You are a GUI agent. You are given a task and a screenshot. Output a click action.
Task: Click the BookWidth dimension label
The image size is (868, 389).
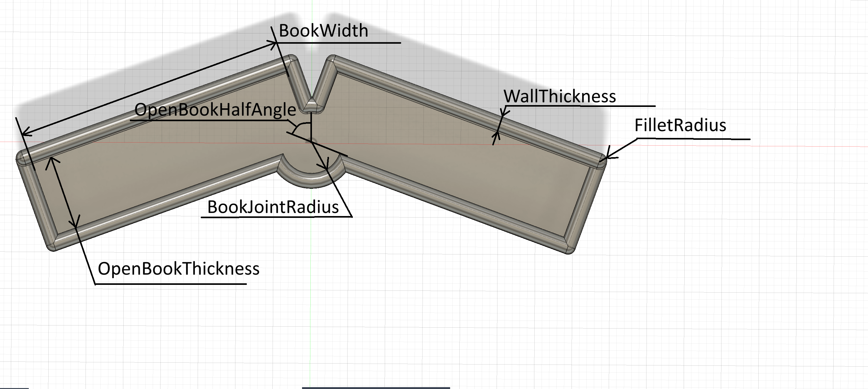[x=323, y=31]
